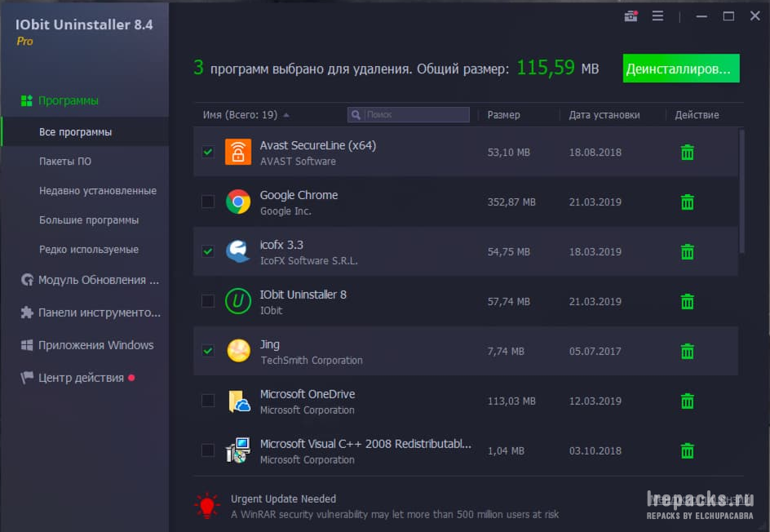Remove Jing using its trash icon
The image size is (770, 532).
(x=688, y=351)
